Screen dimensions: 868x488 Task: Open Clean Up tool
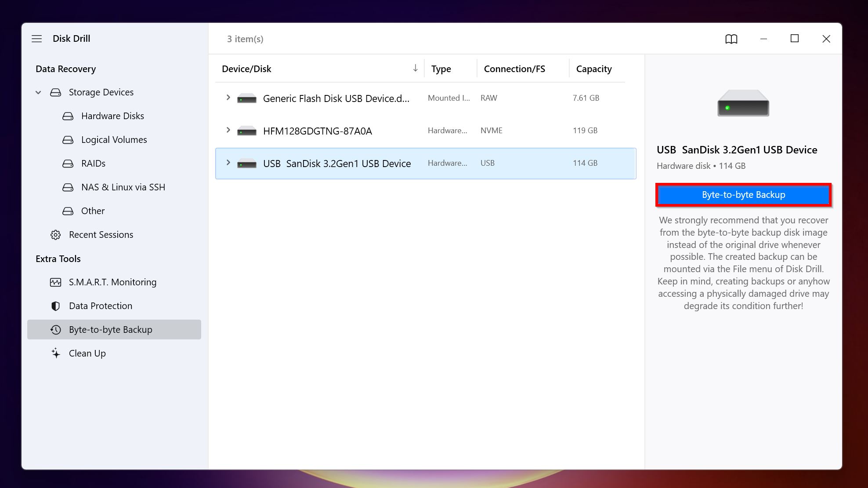click(x=87, y=353)
